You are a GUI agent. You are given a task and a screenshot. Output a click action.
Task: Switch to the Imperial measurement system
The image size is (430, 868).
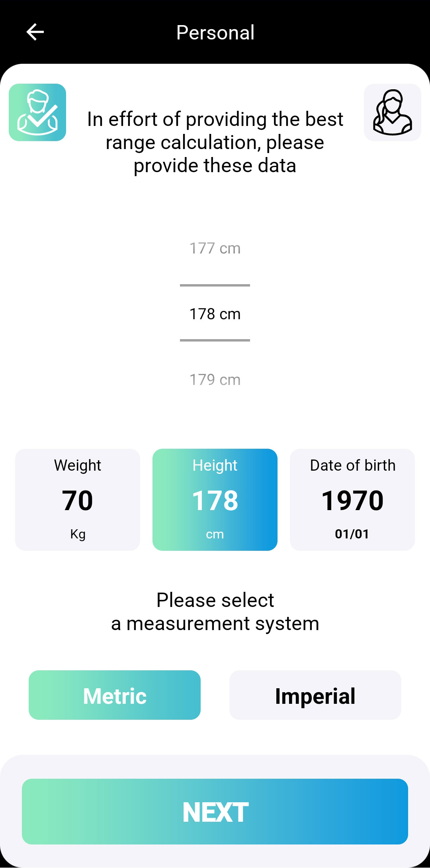315,695
